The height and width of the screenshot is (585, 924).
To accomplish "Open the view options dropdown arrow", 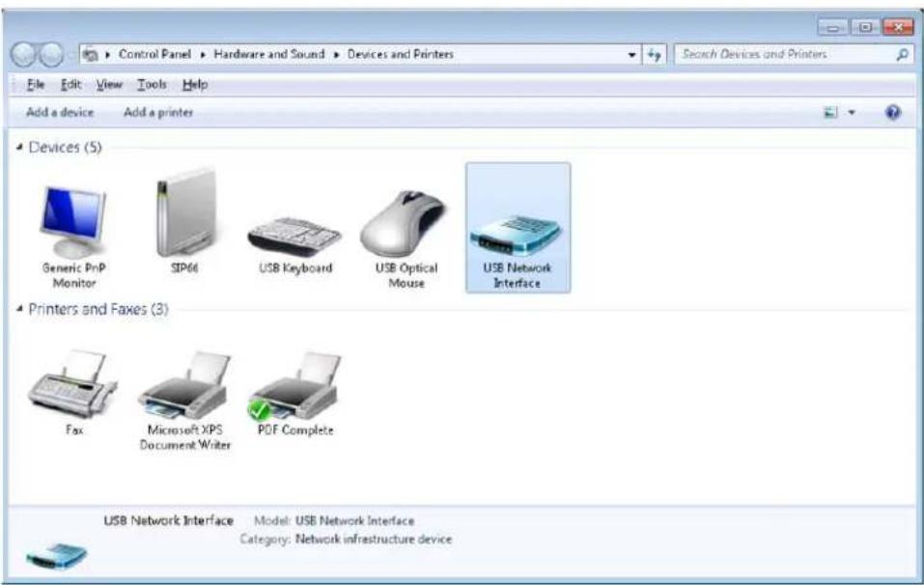I will click(x=852, y=113).
